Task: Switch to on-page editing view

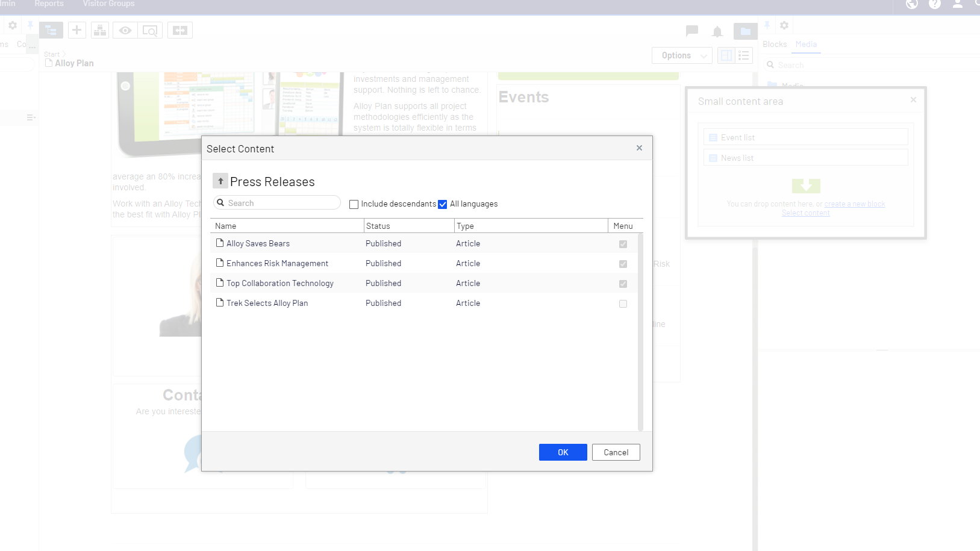Action: coord(726,55)
